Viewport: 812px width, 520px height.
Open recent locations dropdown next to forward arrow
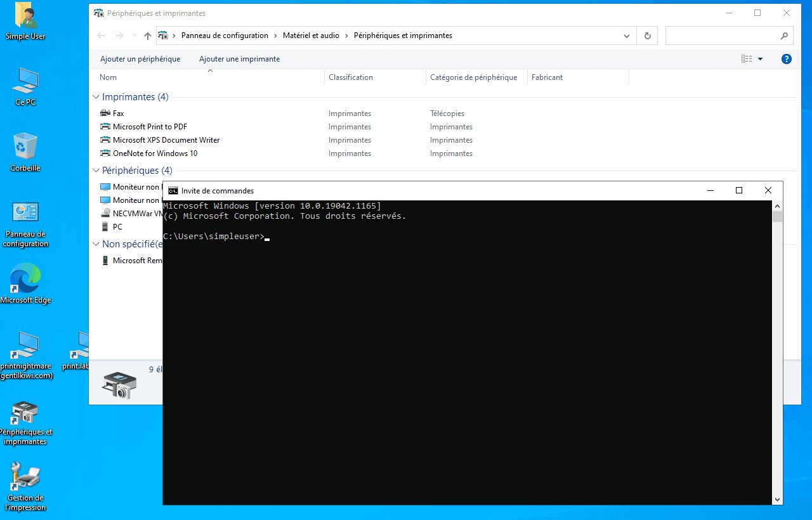coord(133,36)
